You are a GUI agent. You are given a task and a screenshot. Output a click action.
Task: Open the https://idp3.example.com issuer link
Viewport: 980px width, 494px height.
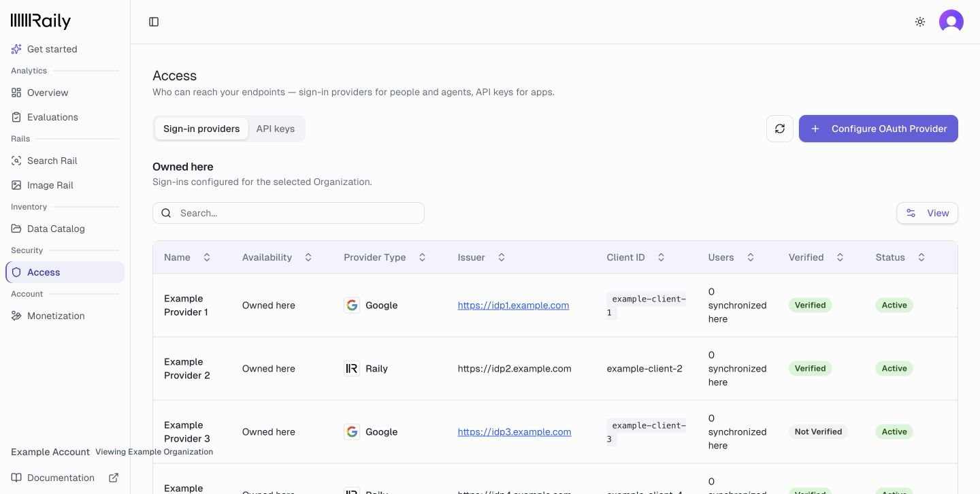coord(514,432)
